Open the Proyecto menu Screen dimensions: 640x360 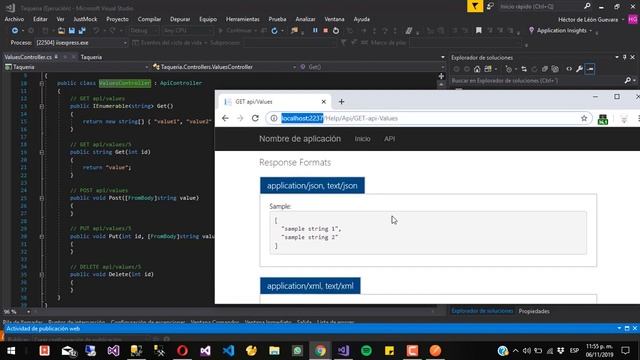[x=117, y=19]
